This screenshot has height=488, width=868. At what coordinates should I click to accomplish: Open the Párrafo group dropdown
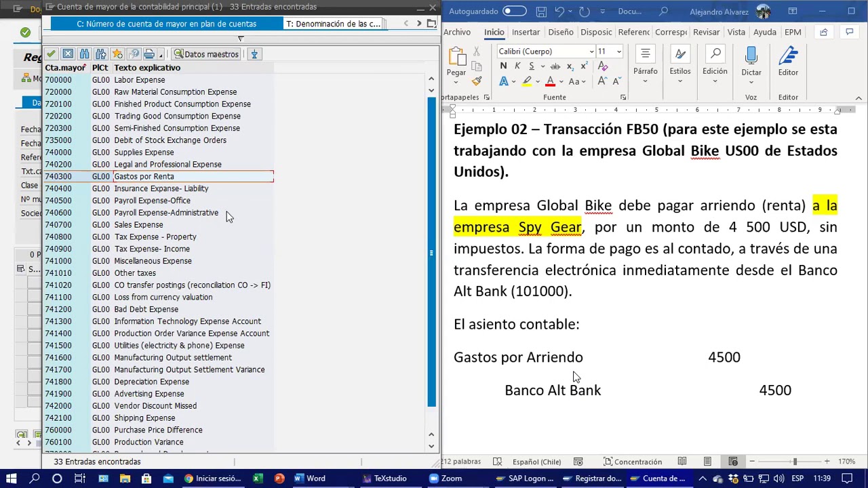pos(645,65)
